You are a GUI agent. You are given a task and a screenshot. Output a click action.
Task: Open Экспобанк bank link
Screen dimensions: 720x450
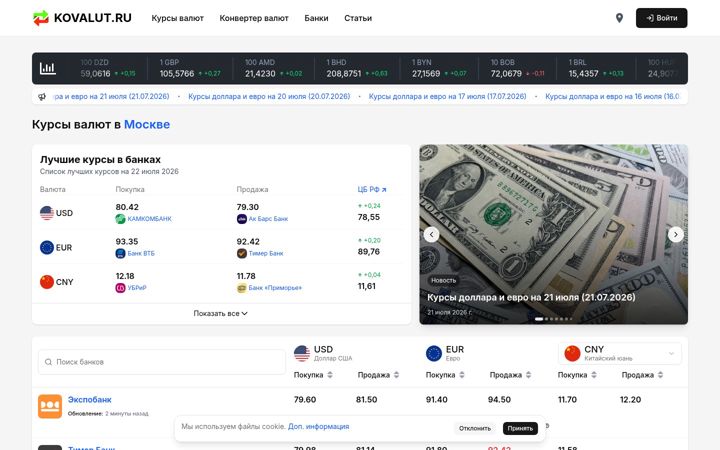tap(90, 400)
